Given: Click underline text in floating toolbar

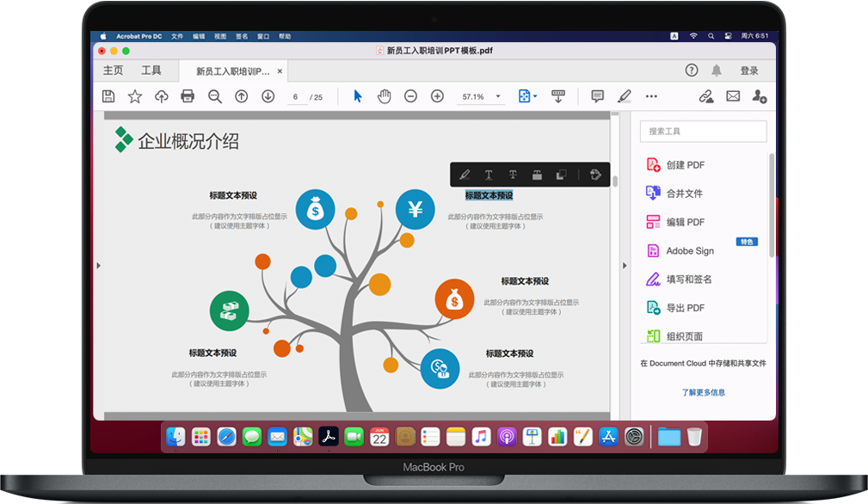Looking at the screenshot, I should tap(489, 175).
